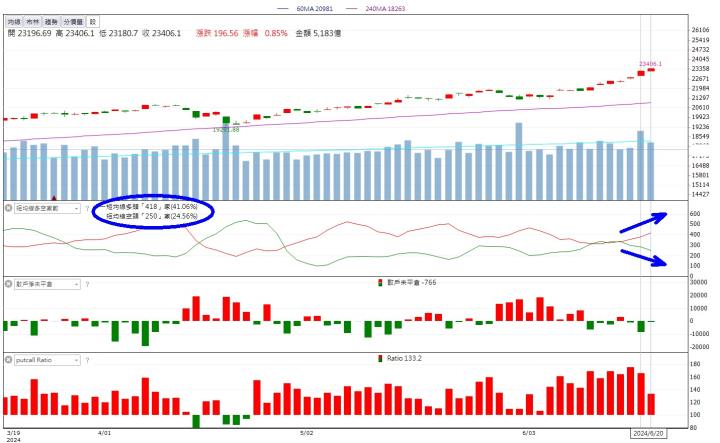Click the dark red triangle marker under volume bars
The height and width of the screenshot is (443, 720).
tap(54, 198)
